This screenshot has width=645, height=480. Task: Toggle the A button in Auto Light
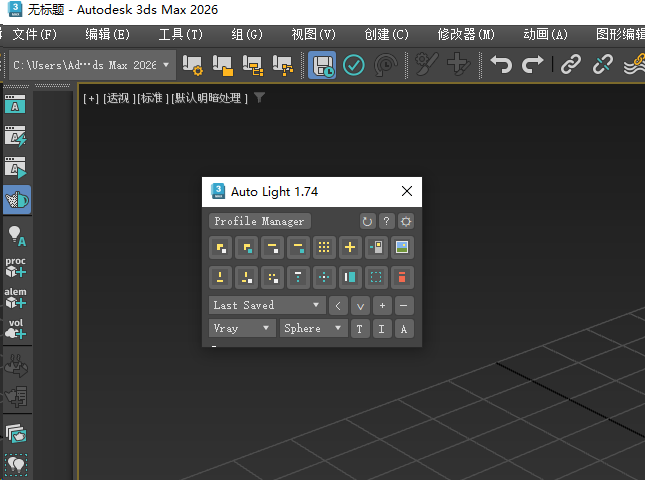[x=404, y=329]
